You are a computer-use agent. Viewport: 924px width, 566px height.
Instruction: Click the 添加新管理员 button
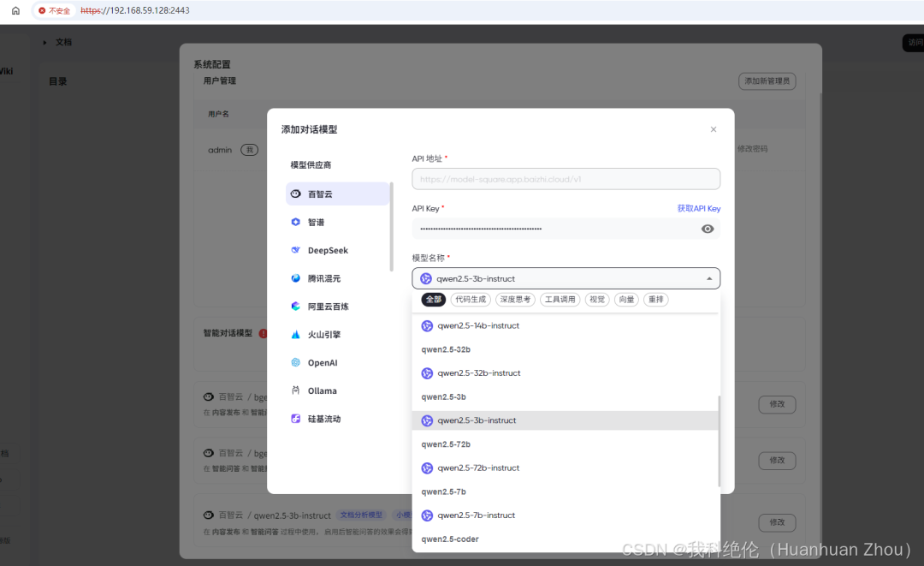tap(767, 80)
